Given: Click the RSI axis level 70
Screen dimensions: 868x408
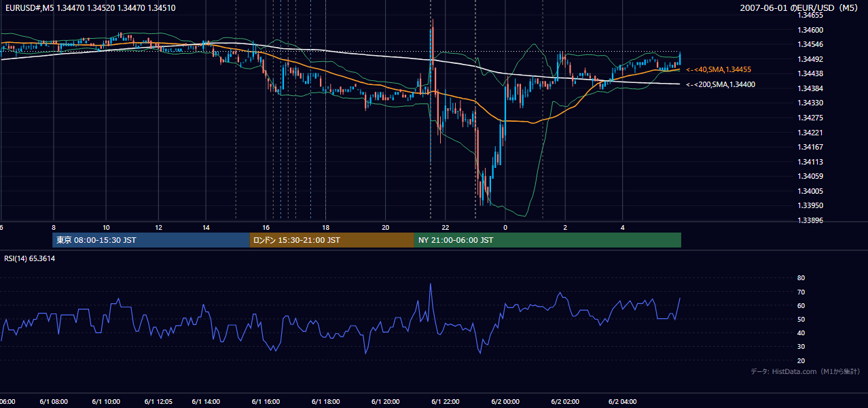Looking at the screenshot, I should 801,292.
